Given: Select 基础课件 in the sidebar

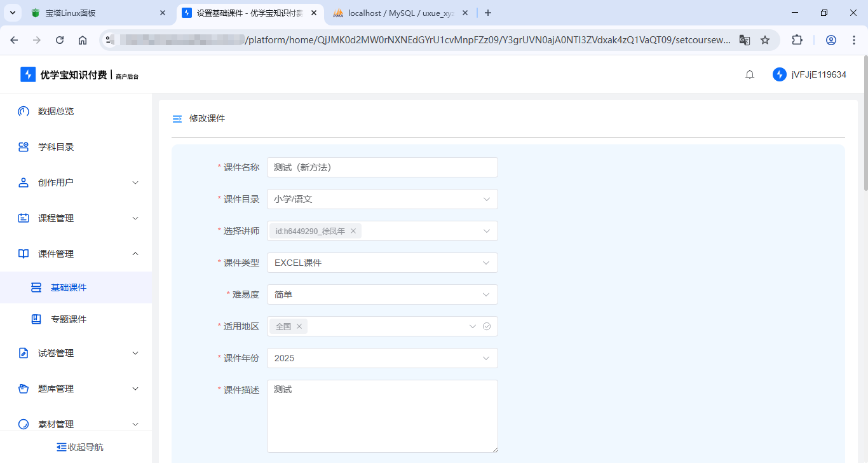Looking at the screenshot, I should (69, 287).
